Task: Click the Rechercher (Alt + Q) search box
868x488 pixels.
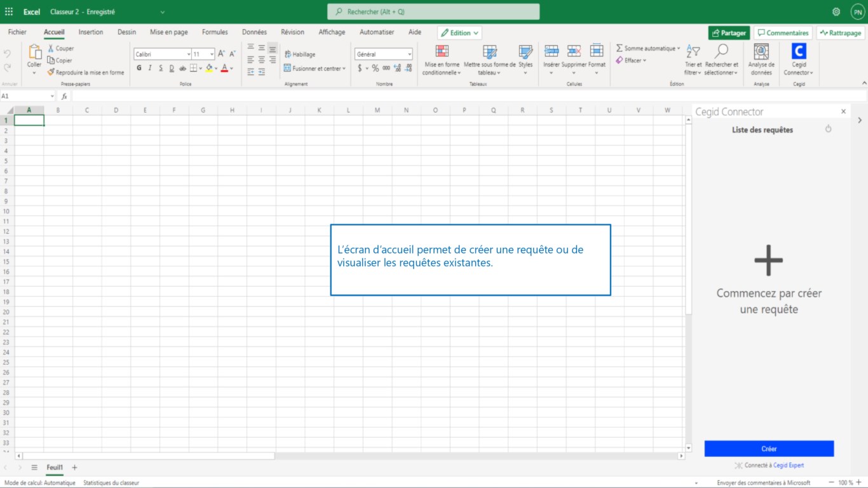Action: tap(433, 11)
